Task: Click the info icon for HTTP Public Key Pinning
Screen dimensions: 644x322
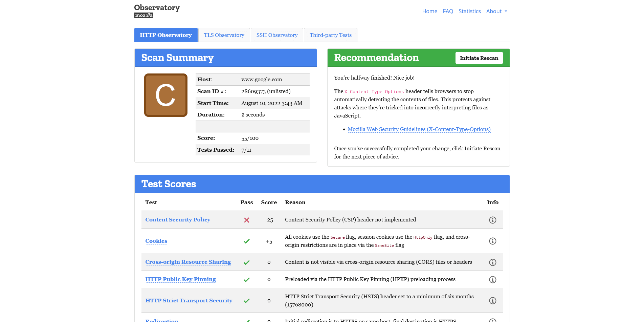Action: tap(493, 279)
